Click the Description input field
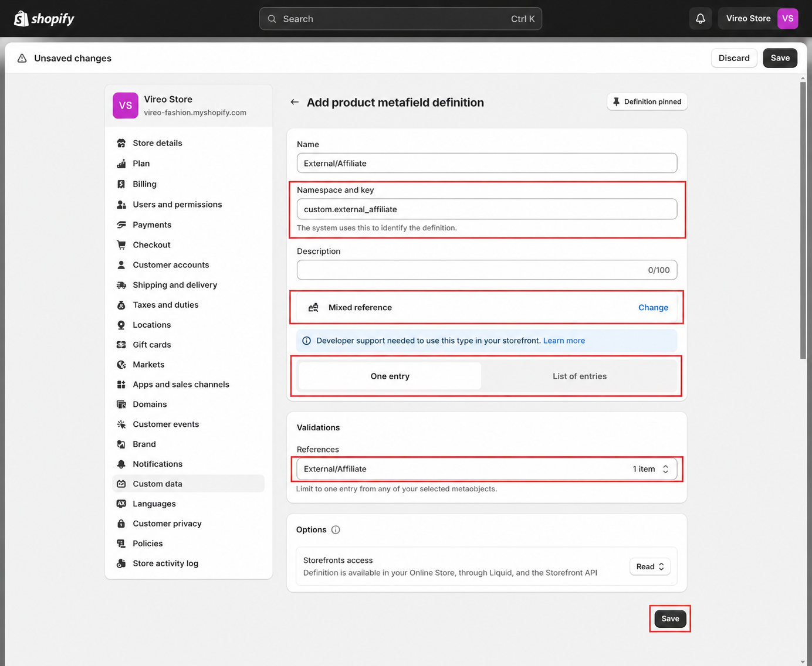812x666 pixels. pyautogui.click(x=487, y=270)
